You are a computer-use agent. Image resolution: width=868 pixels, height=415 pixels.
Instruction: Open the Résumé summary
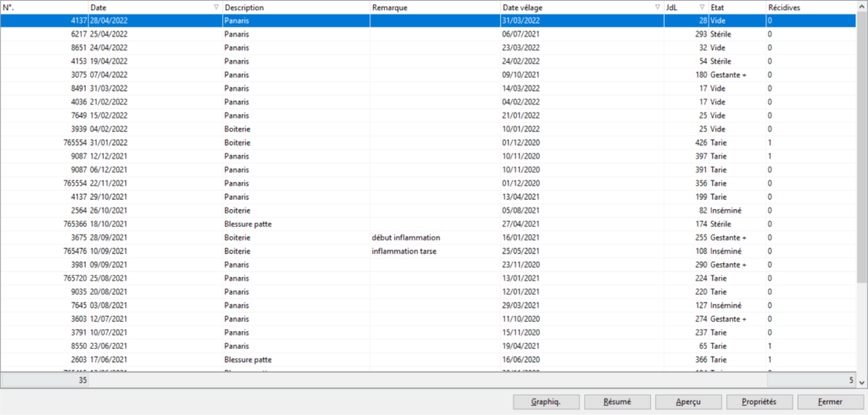pyautogui.click(x=618, y=401)
